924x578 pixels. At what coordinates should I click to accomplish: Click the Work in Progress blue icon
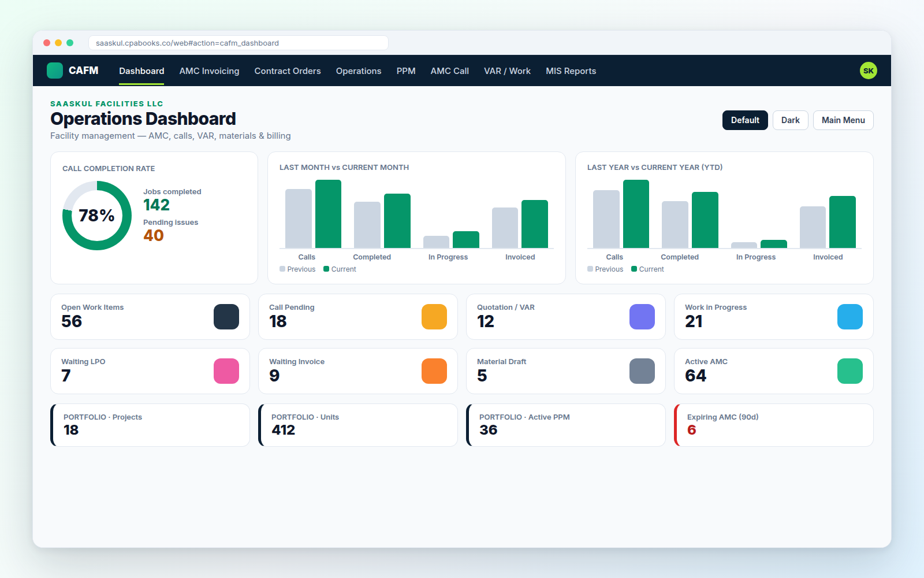tap(850, 317)
